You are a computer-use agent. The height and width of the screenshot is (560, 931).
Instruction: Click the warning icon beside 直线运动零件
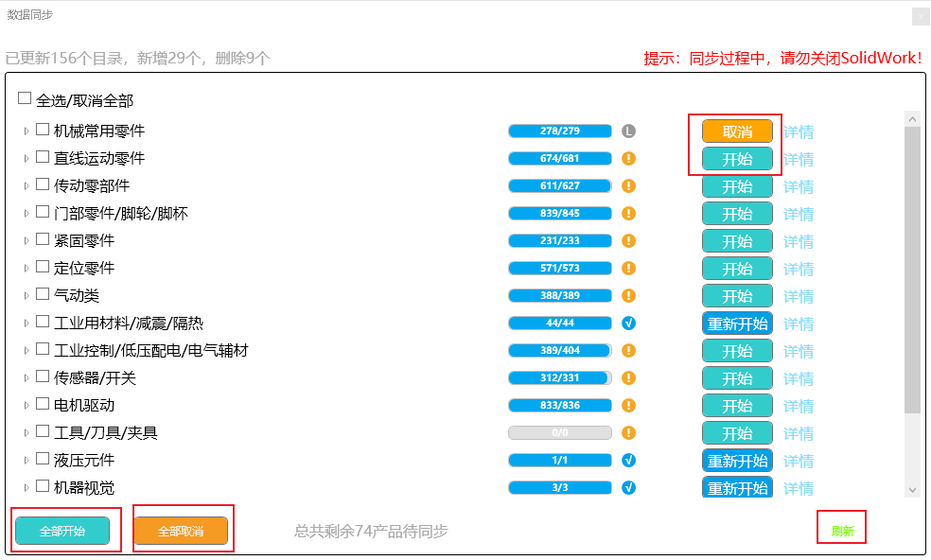(x=629, y=158)
